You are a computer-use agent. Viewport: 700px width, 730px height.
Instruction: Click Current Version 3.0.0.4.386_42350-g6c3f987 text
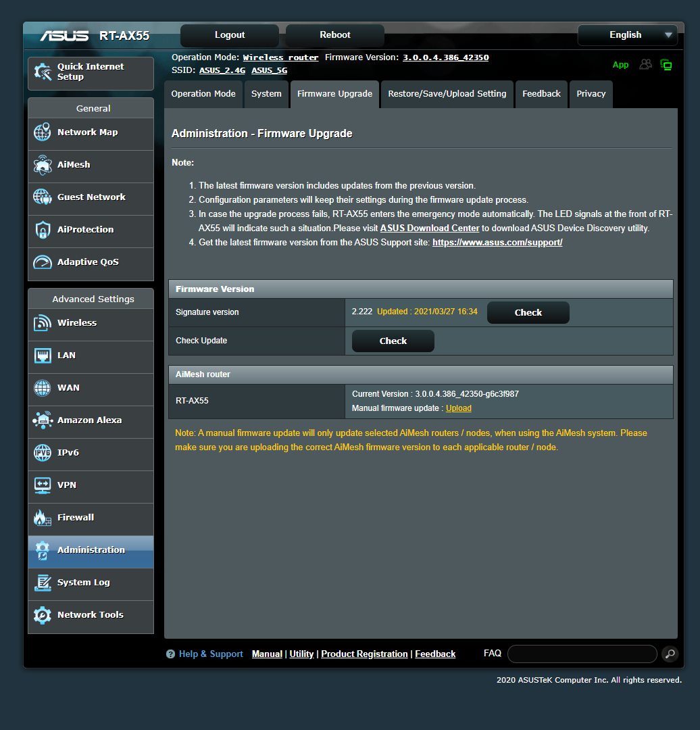pos(435,394)
